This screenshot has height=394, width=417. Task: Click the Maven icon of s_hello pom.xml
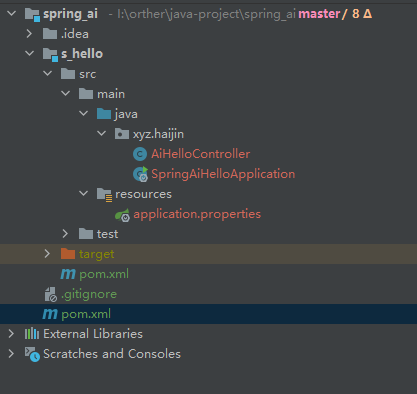click(68, 274)
